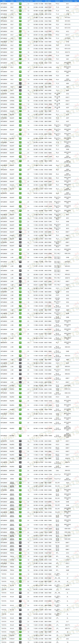The height and width of the screenshot is (644, 79).
Task: Select the G32BT engine code cell
Action: [x=68, y=55]
